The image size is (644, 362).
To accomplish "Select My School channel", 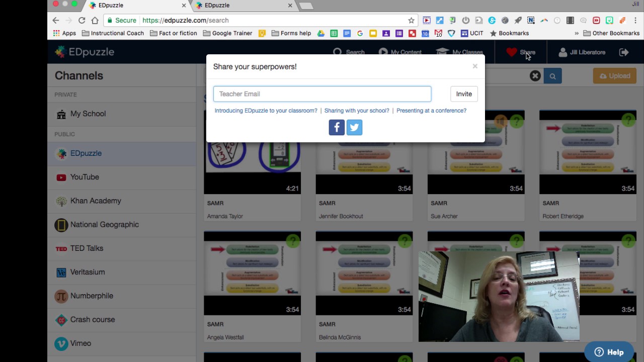I will tap(122, 114).
